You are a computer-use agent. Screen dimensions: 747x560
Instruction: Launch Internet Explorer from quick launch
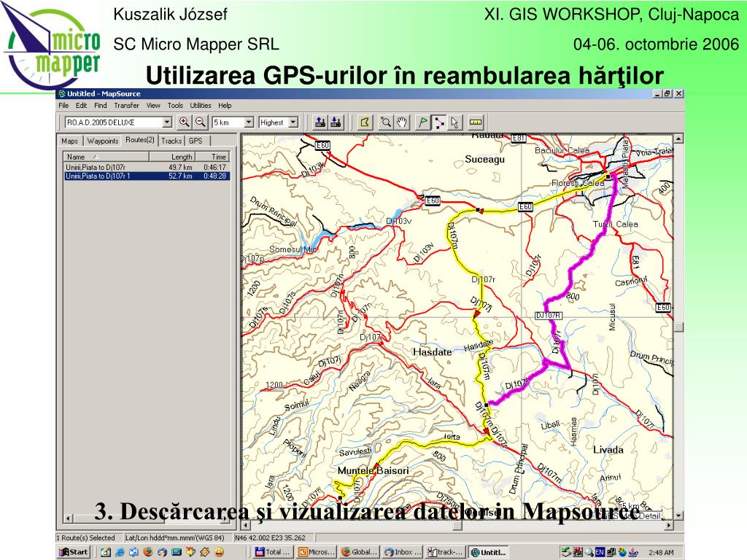click(x=120, y=552)
